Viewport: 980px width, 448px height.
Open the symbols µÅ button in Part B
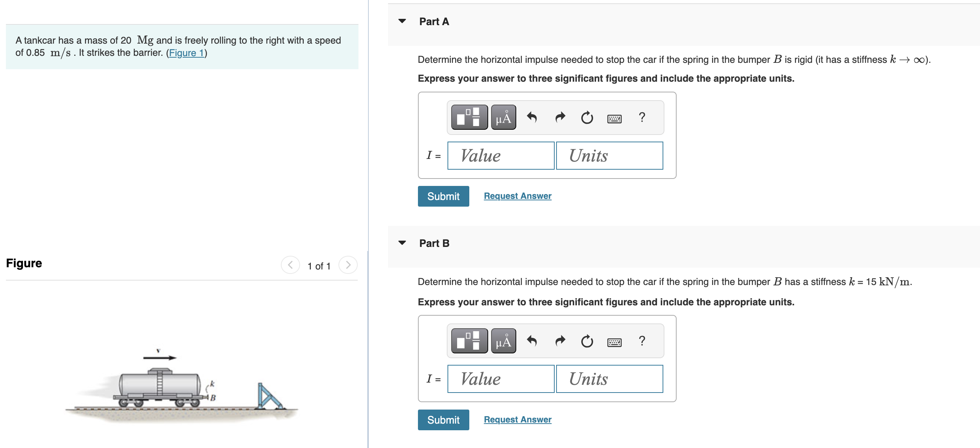click(503, 341)
